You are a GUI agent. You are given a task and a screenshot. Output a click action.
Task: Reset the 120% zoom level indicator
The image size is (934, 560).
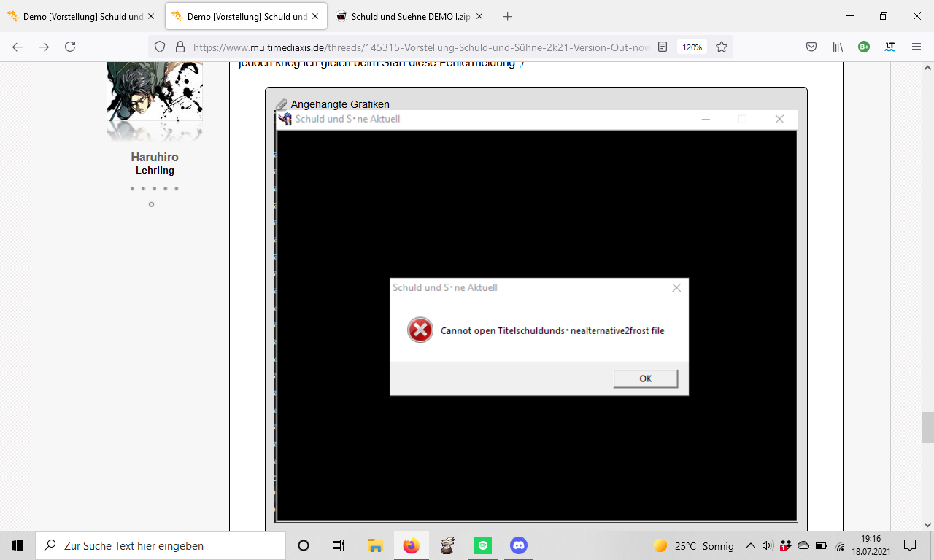click(x=691, y=47)
